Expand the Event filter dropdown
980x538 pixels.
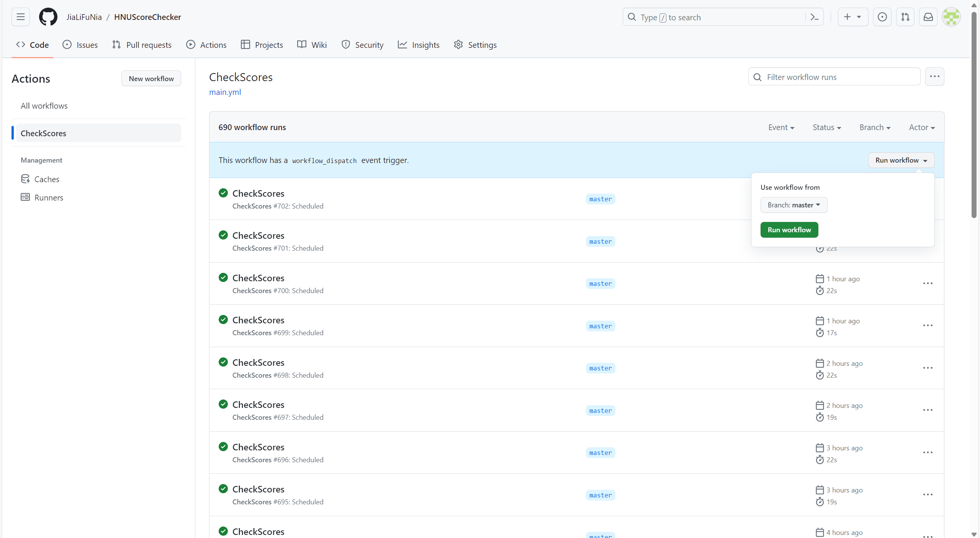tap(781, 127)
